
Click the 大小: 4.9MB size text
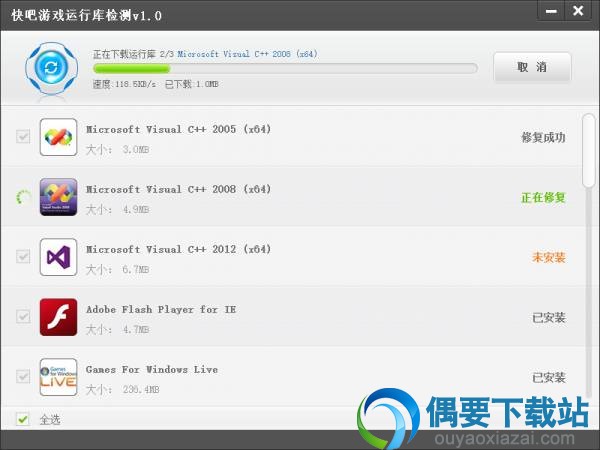click(x=117, y=210)
